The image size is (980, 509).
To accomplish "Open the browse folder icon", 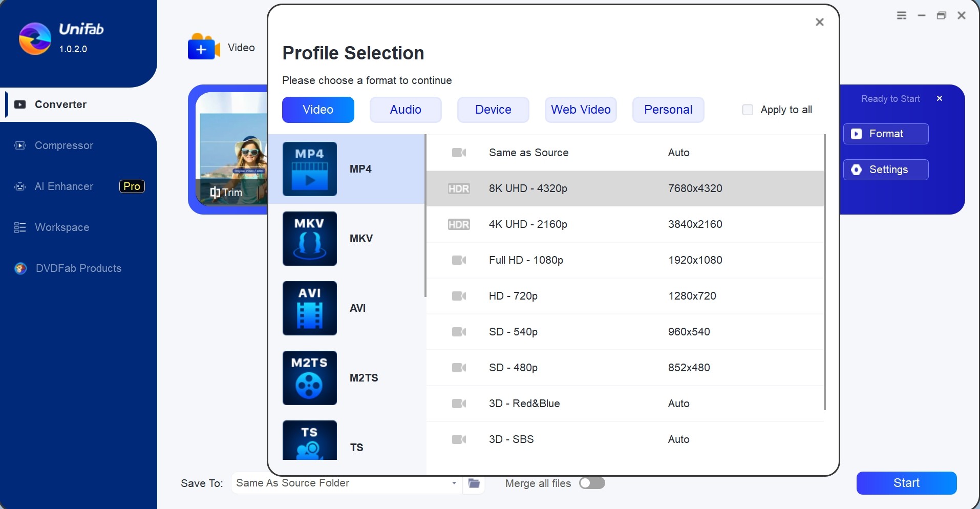I will [474, 483].
